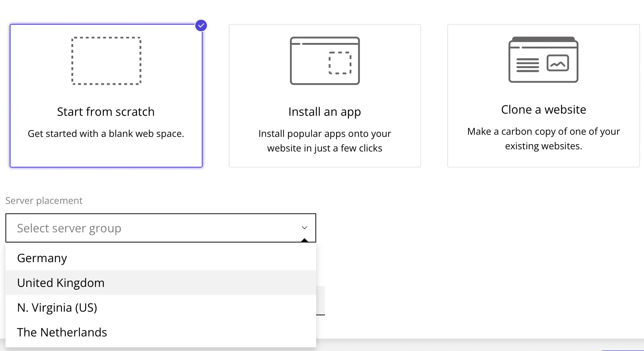Click the 'Make a carbon copy' description text
This screenshot has width=644, height=351.
click(x=543, y=139)
